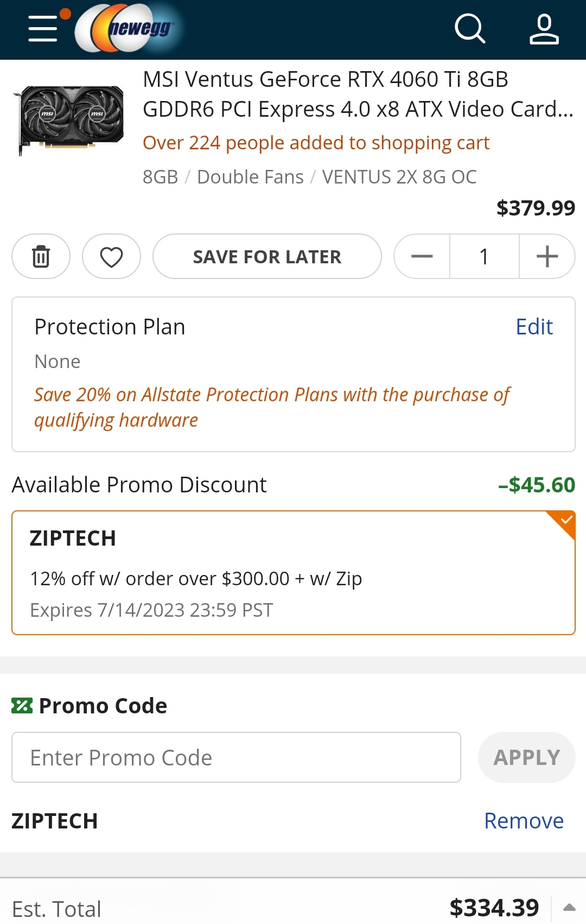Tap the Allstate Protection Plans savings text
The height and width of the screenshot is (924, 586).
[x=271, y=407]
